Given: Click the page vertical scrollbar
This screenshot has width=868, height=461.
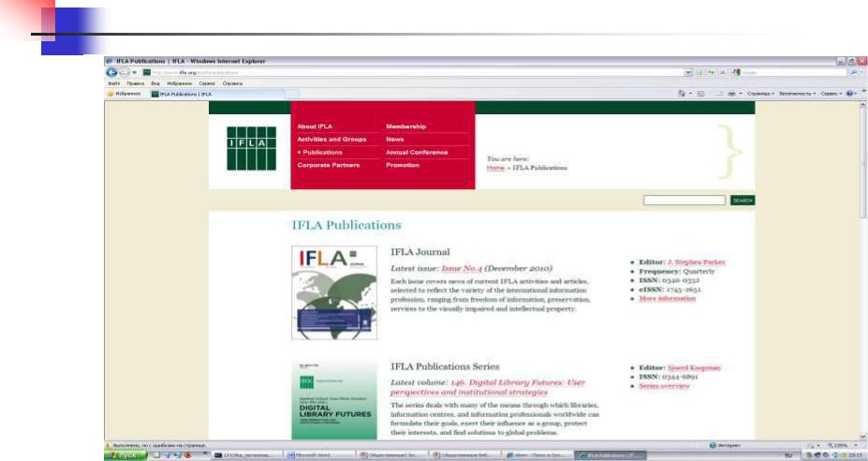Looking at the screenshot, I should pyautogui.click(x=862, y=271).
